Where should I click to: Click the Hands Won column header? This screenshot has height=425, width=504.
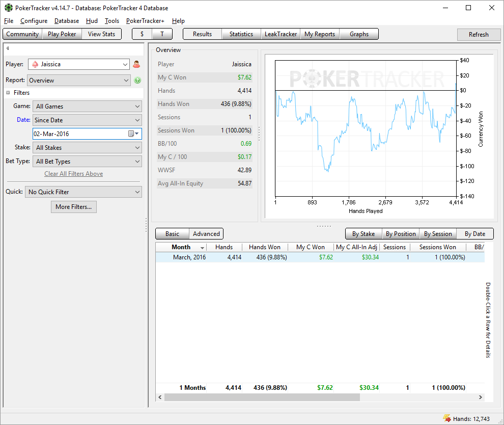coord(265,247)
